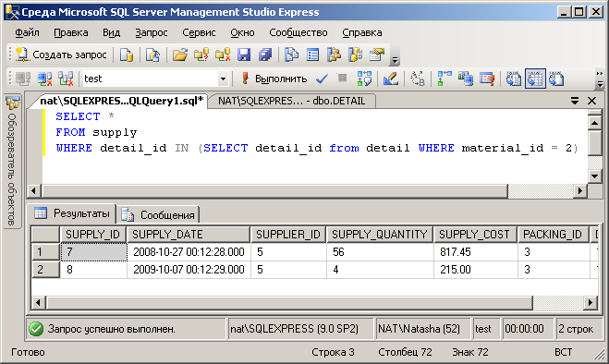Click the SUPPLY_DATE column header
Image resolution: width=609 pixels, height=364 pixels.
189,235
